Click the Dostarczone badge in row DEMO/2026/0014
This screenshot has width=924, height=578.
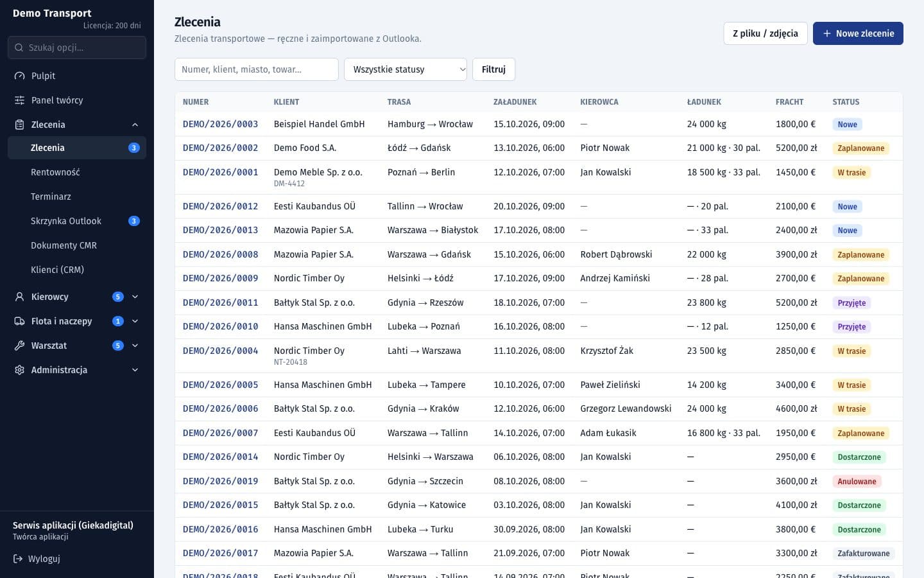[859, 457]
